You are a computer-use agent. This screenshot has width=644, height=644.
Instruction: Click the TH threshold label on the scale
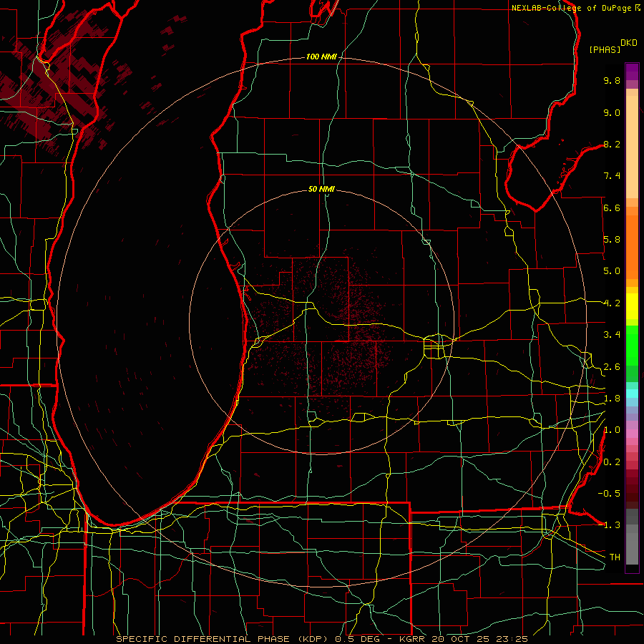pyautogui.click(x=615, y=557)
